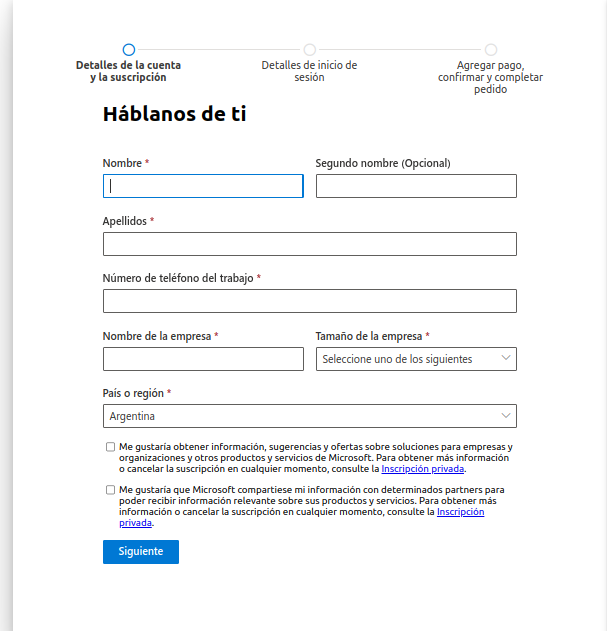The height and width of the screenshot is (631, 609).
Task: Open Inscripción privada link in first paragraph
Action: 423,469
